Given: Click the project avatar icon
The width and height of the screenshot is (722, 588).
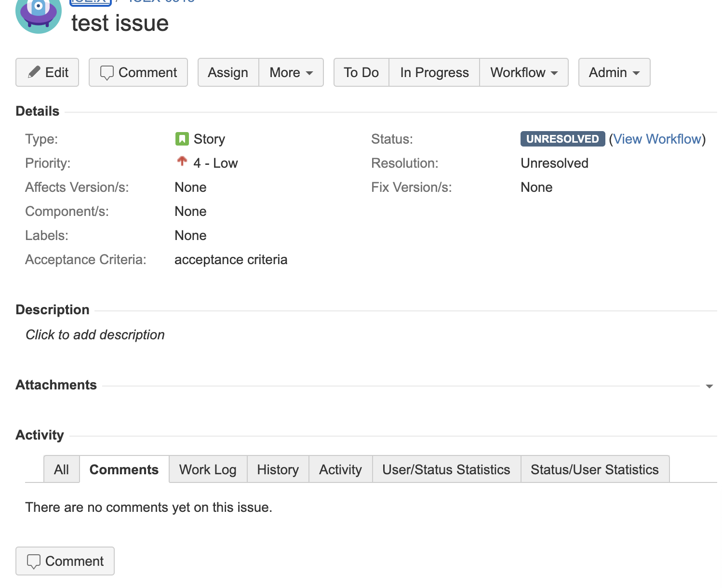Looking at the screenshot, I should 38,14.
